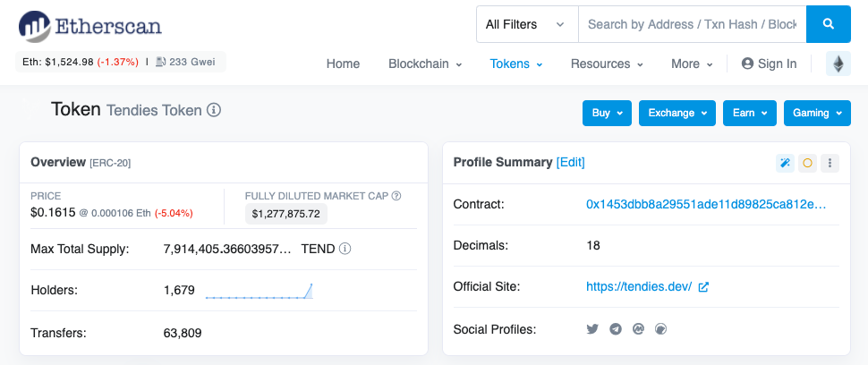Open the Buy dropdown
Screen dimensions: 868x365
point(607,113)
